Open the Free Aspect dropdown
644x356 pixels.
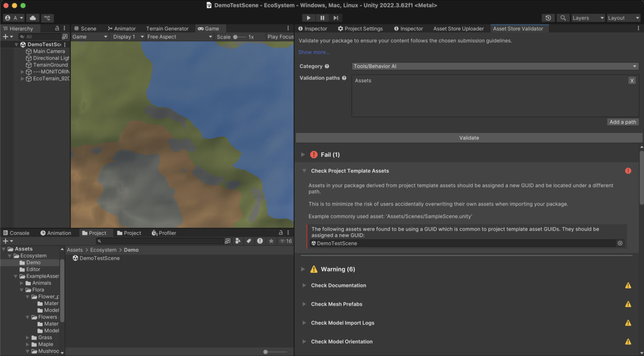[177, 37]
